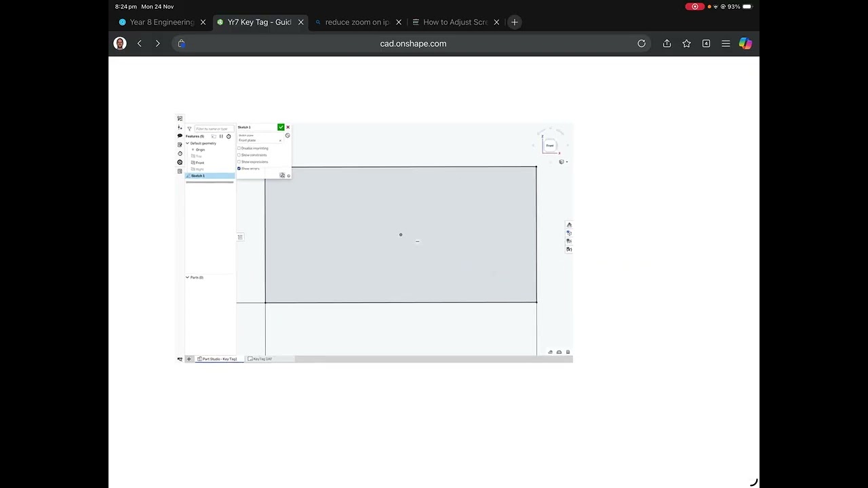The width and height of the screenshot is (868, 488).
Task: Enable the Show constraints checkbox
Action: coord(239,155)
